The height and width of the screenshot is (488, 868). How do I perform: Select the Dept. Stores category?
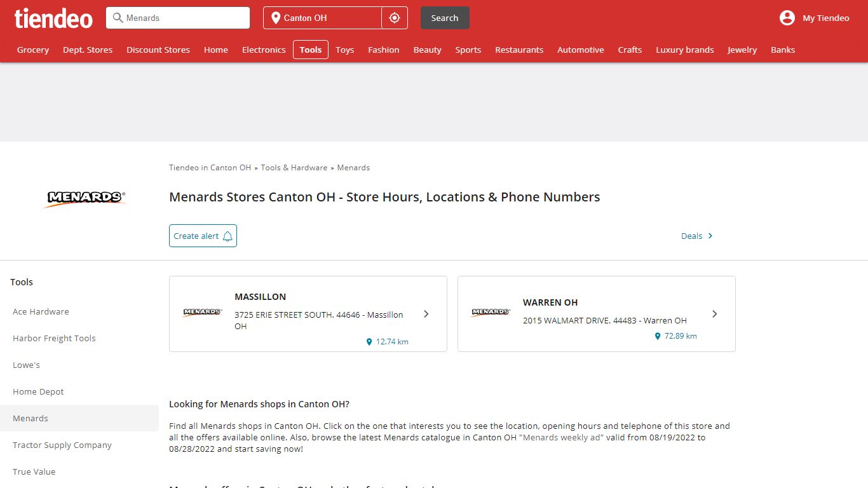pyautogui.click(x=88, y=50)
